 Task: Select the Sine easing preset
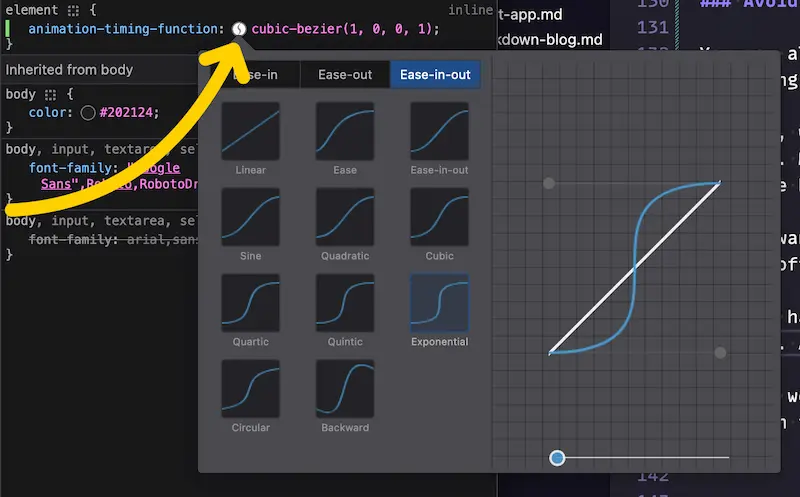pyautogui.click(x=251, y=217)
